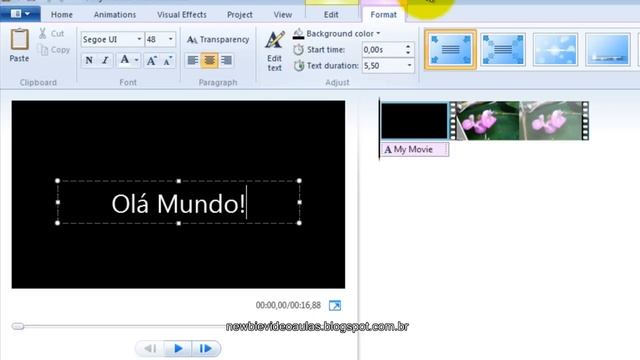Cut the selected text
640x360 pixels.
[51, 33]
